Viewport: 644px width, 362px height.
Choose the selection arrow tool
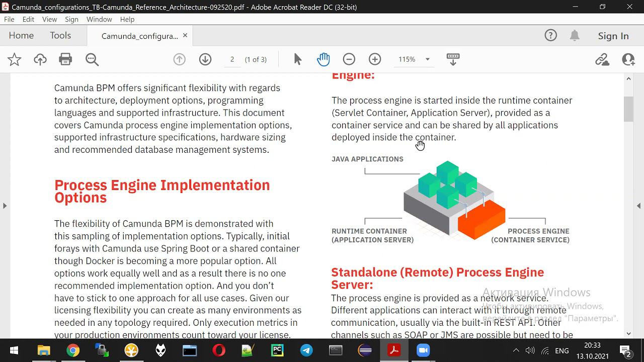coord(298,59)
